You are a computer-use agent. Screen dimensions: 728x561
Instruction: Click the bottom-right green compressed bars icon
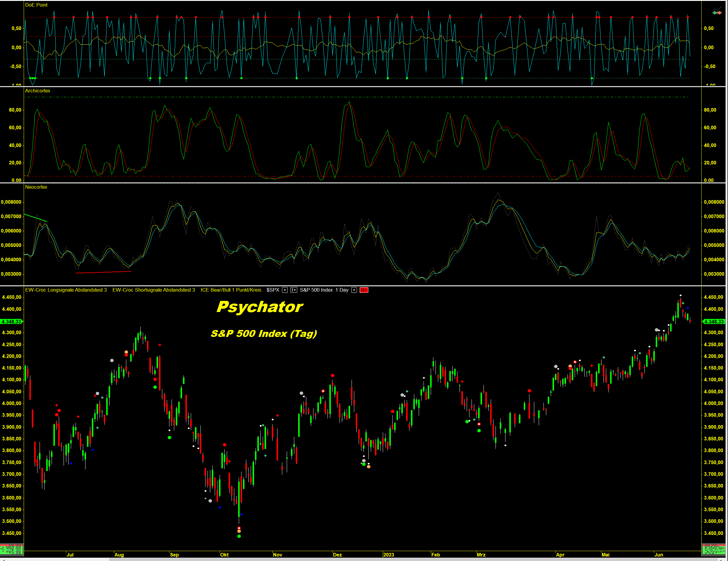point(713,549)
